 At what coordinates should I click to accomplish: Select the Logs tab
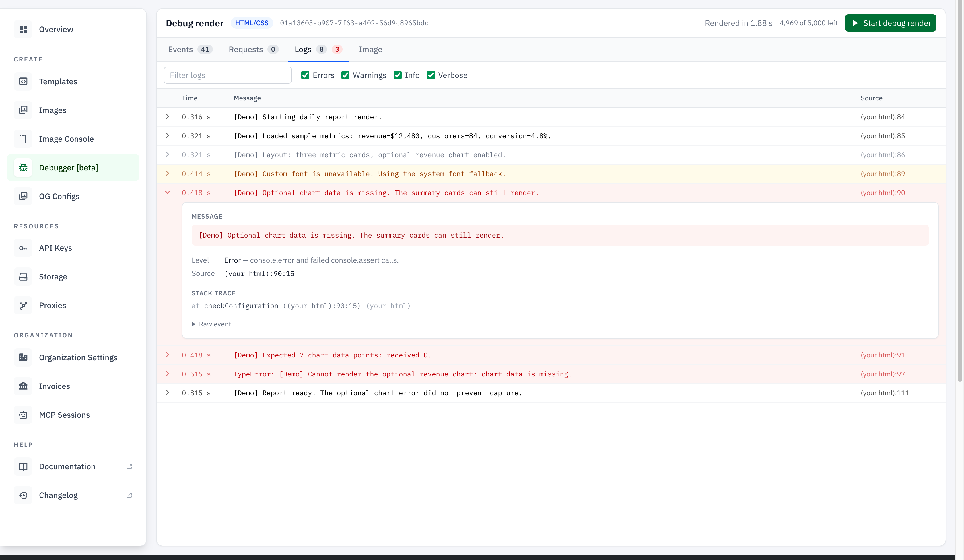point(318,49)
